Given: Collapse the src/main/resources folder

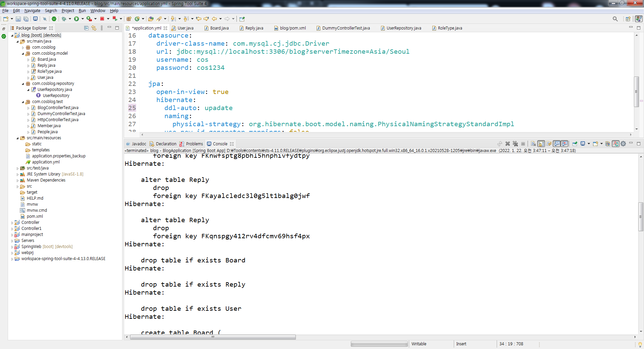Looking at the screenshot, I should click(x=17, y=138).
